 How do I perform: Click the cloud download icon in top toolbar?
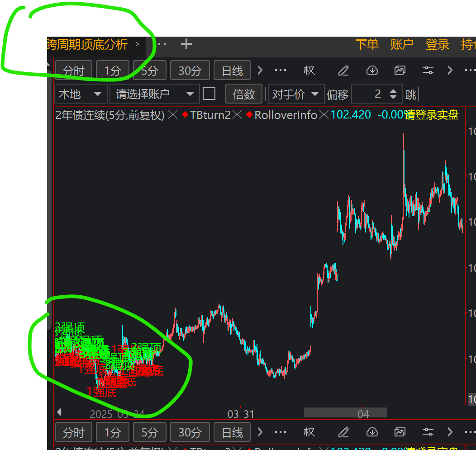tap(372, 70)
